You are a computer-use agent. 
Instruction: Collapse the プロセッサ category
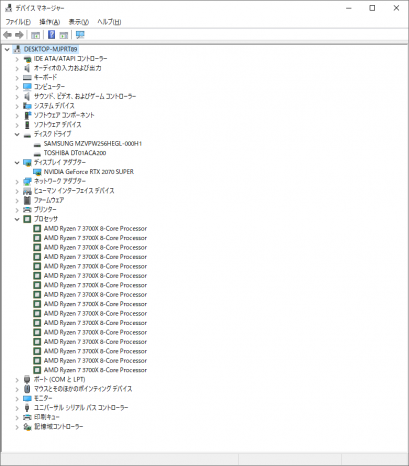tap(17, 219)
